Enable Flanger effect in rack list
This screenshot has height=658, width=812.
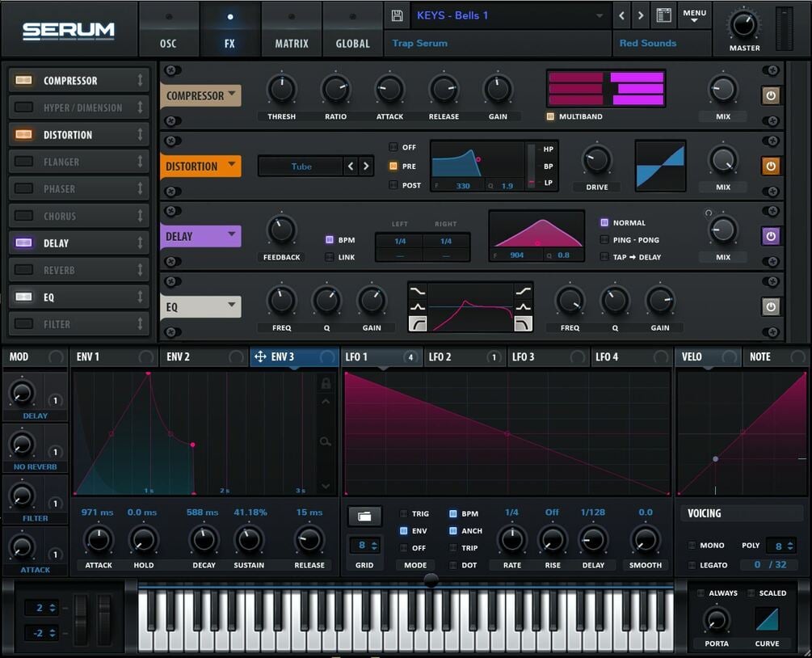[23, 162]
